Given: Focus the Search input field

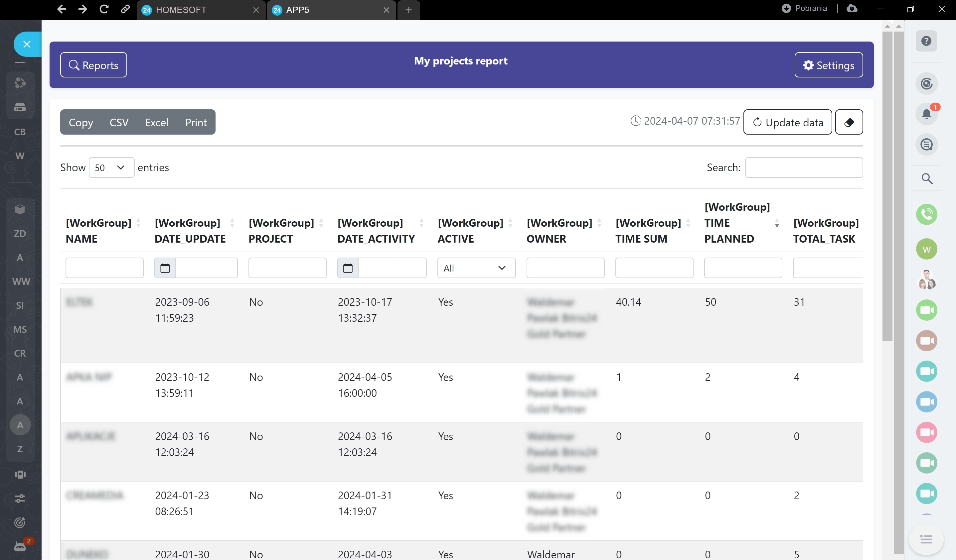Looking at the screenshot, I should (x=803, y=168).
